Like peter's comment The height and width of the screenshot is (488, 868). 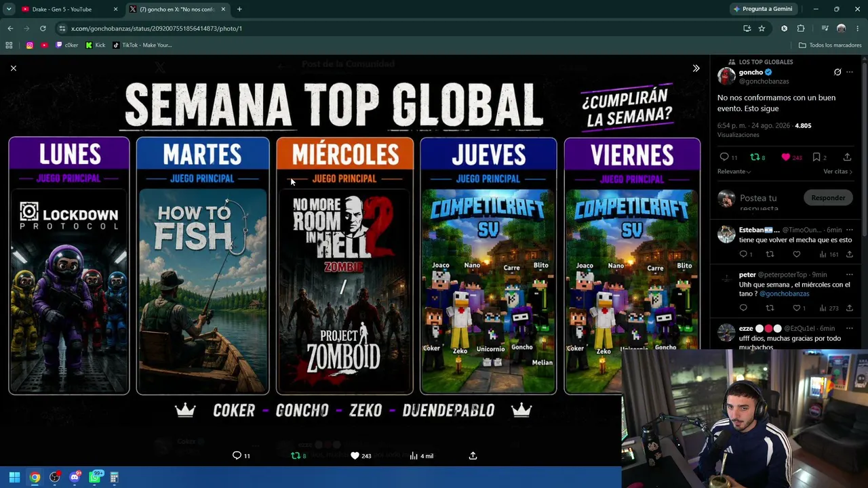(x=797, y=308)
